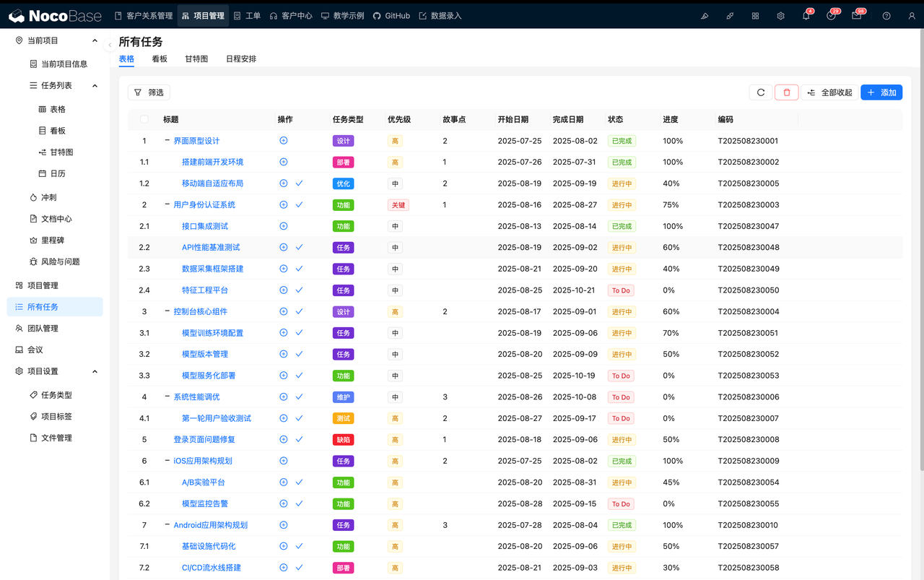924x580 pixels.
Task: Open the plugin manager icon
Action: tap(755, 16)
